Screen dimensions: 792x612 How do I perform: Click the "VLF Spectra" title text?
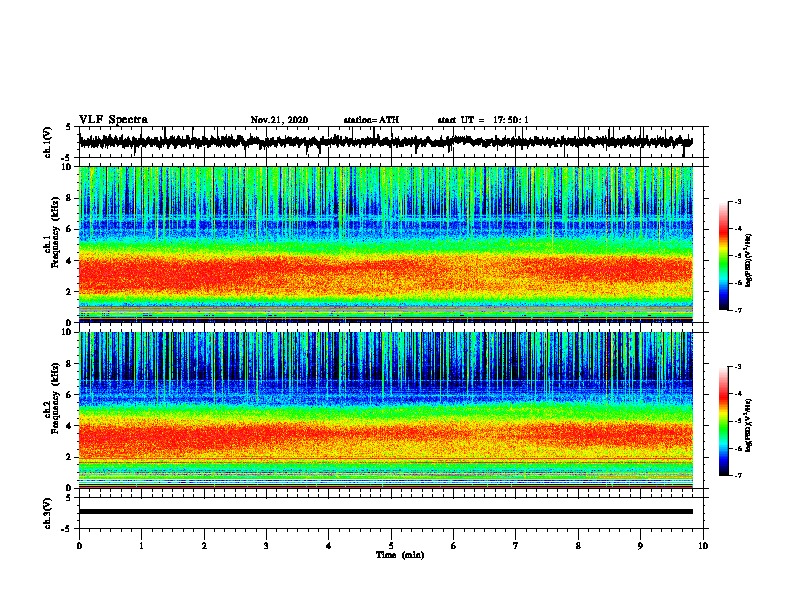113,120
